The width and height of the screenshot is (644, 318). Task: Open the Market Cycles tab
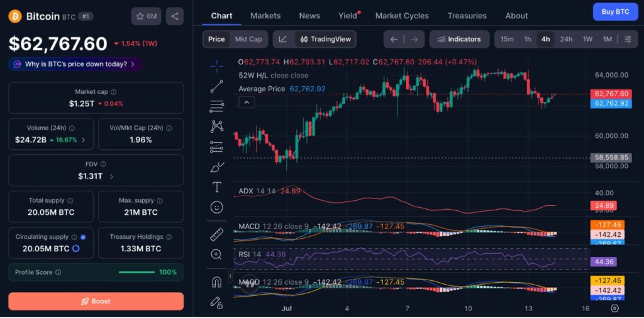tap(402, 16)
